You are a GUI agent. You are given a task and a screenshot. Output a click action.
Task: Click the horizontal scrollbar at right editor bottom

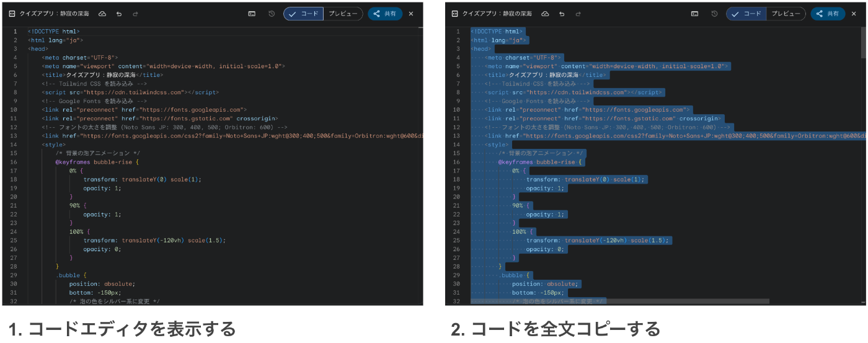coord(620,301)
